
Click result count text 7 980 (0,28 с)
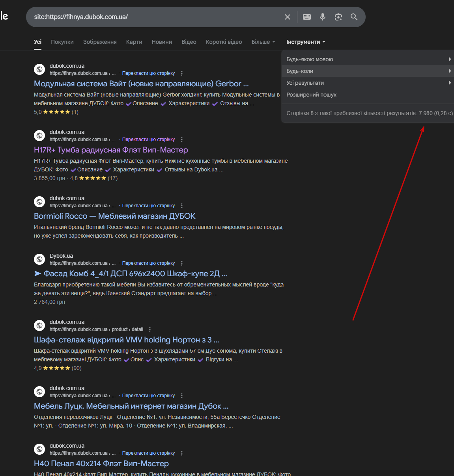[436, 113]
